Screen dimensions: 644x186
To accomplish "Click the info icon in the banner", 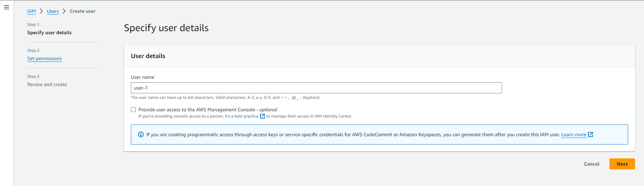I will [141, 134].
